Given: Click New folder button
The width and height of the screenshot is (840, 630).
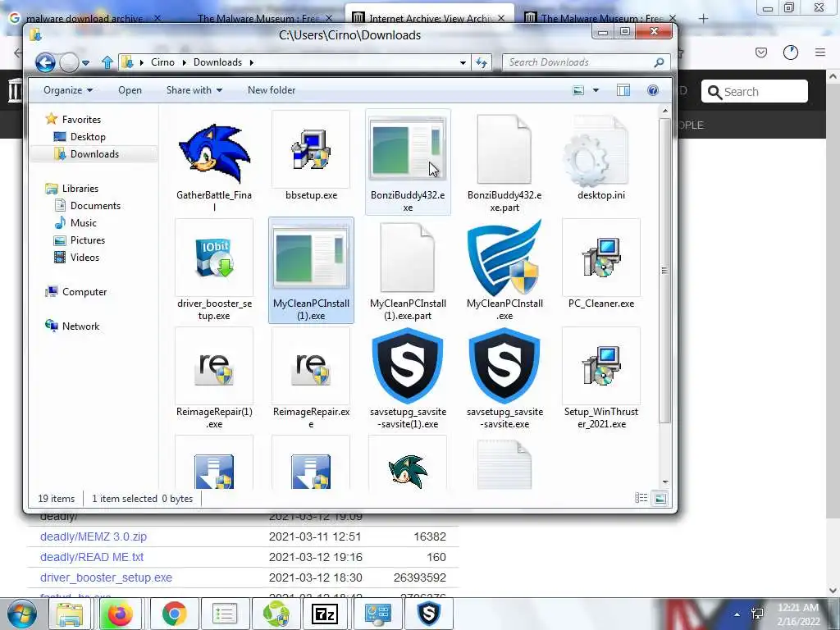Looking at the screenshot, I should tap(272, 90).
